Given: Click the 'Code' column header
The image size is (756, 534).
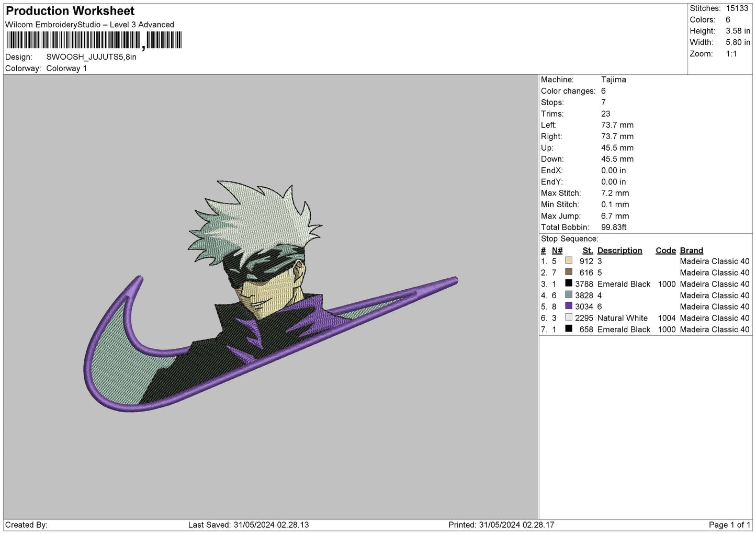Looking at the screenshot, I should [x=665, y=251].
